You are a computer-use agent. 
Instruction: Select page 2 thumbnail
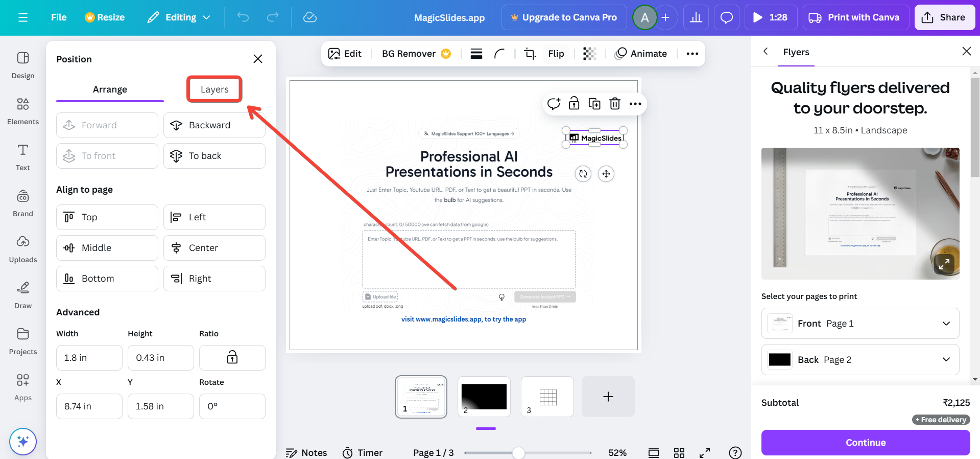click(x=484, y=397)
